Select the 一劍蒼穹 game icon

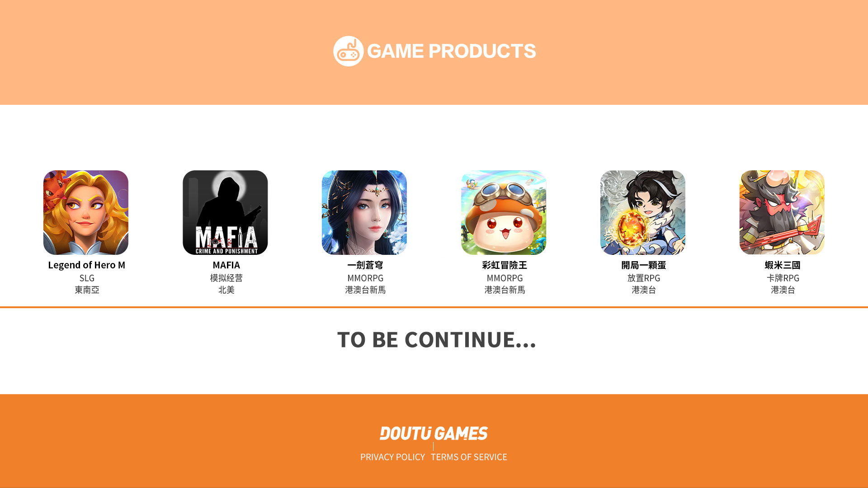pyautogui.click(x=364, y=212)
